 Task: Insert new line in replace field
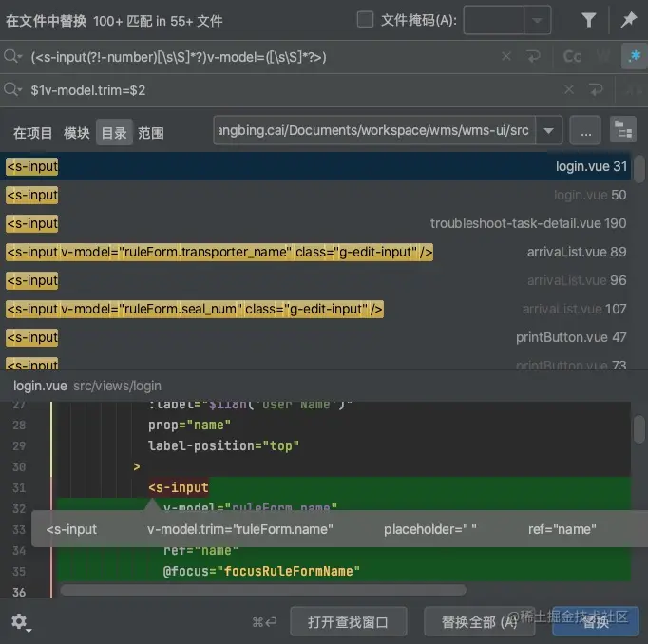click(596, 89)
